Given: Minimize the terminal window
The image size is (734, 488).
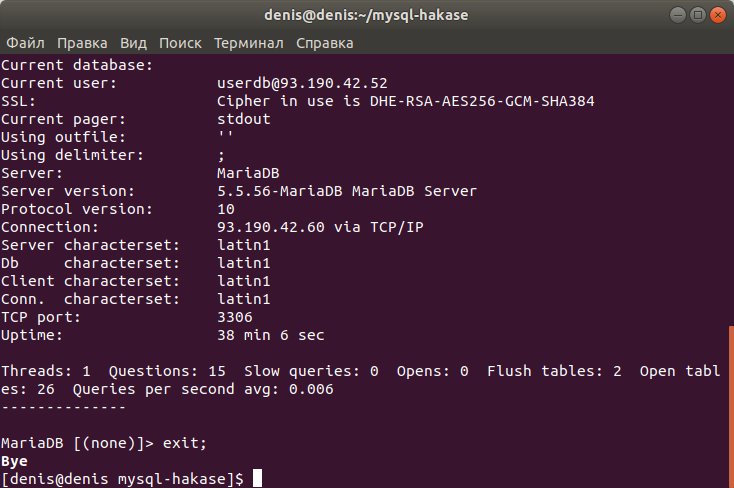Looking at the screenshot, I should [677, 15].
